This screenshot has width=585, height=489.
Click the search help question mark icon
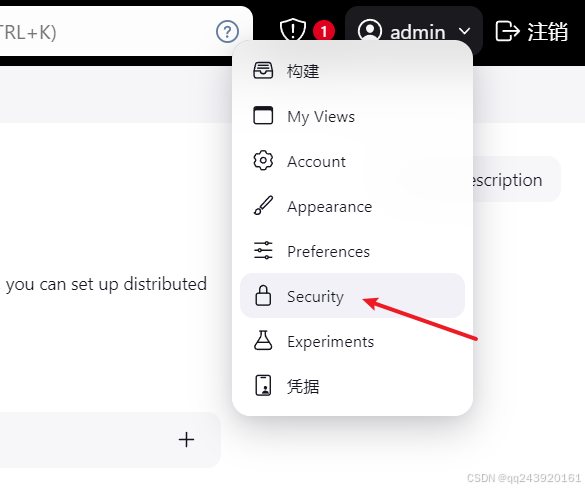tap(227, 32)
